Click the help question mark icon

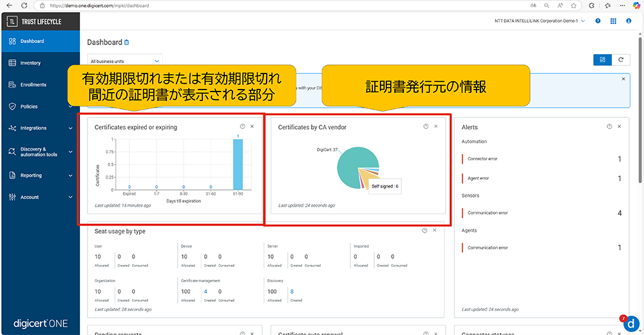(598, 21)
